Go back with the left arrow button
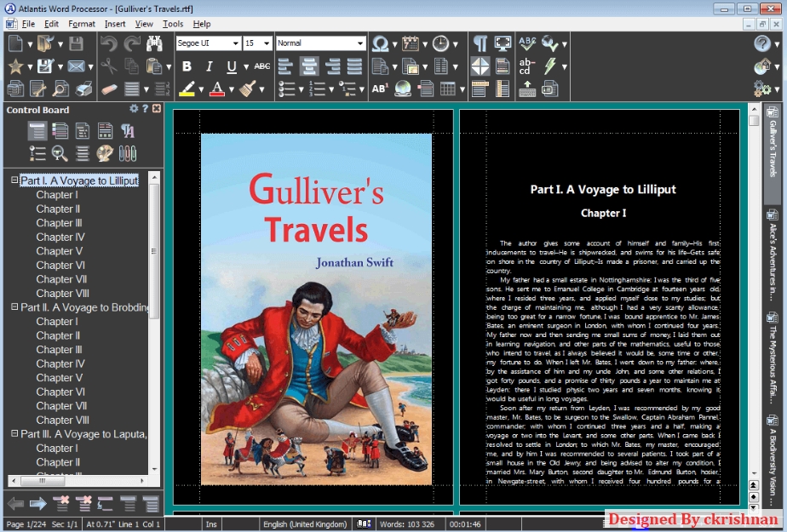Image resolution: width=787 pixels, height=532 pixels. tap(15, 503)
